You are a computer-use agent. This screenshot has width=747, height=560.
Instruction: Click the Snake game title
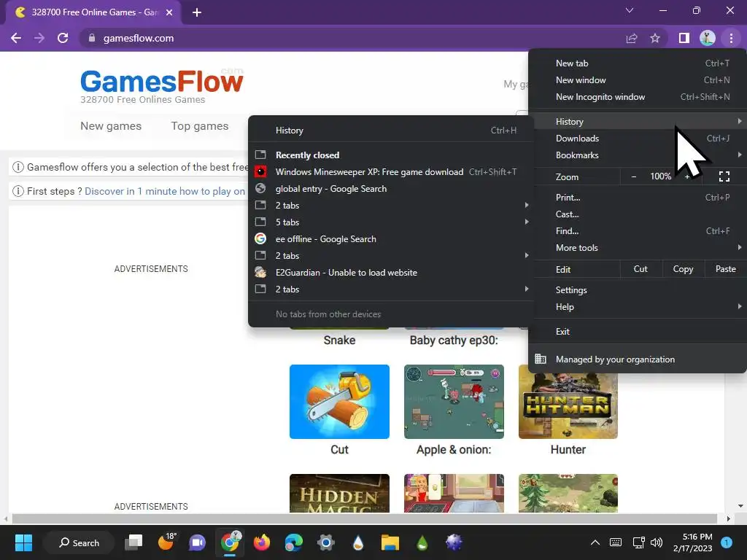click(339, 341)
